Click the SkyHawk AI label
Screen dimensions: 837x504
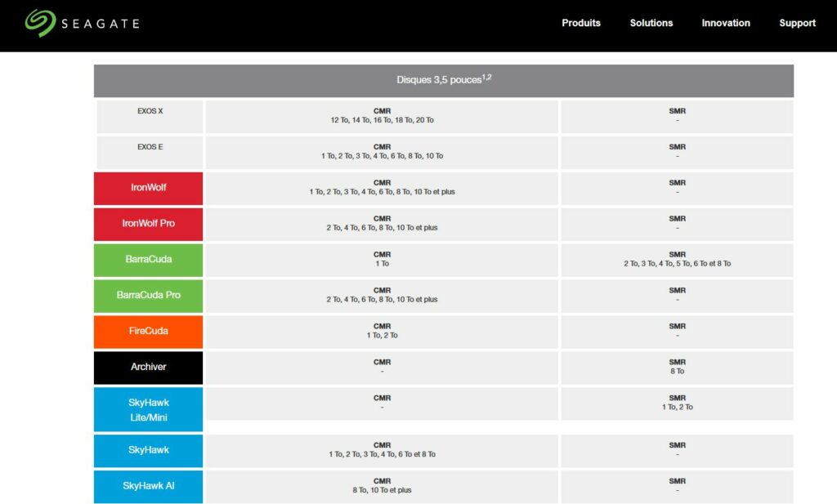[x=149, y=486]
